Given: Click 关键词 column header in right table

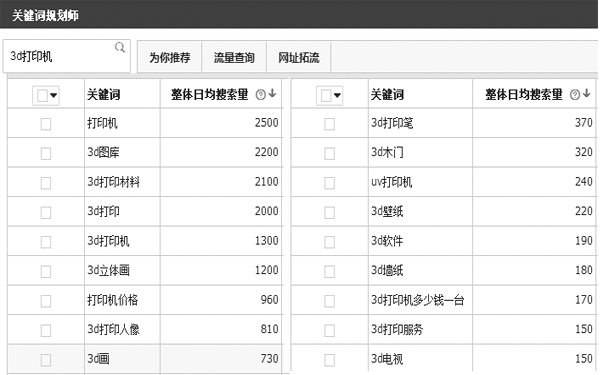Looking at the screenshot, I should (x=387, y=95).
